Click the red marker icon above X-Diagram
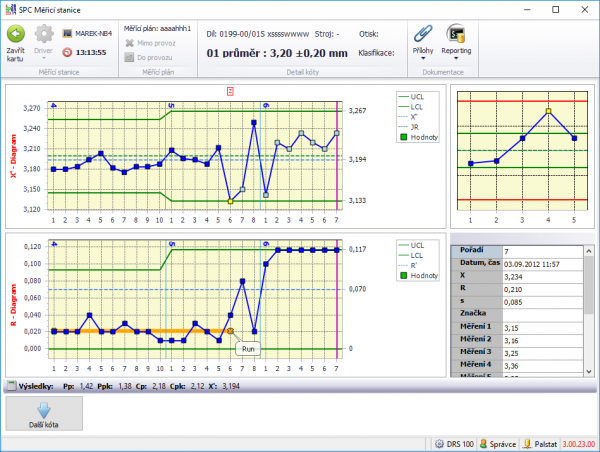 [x=230, y=91]
